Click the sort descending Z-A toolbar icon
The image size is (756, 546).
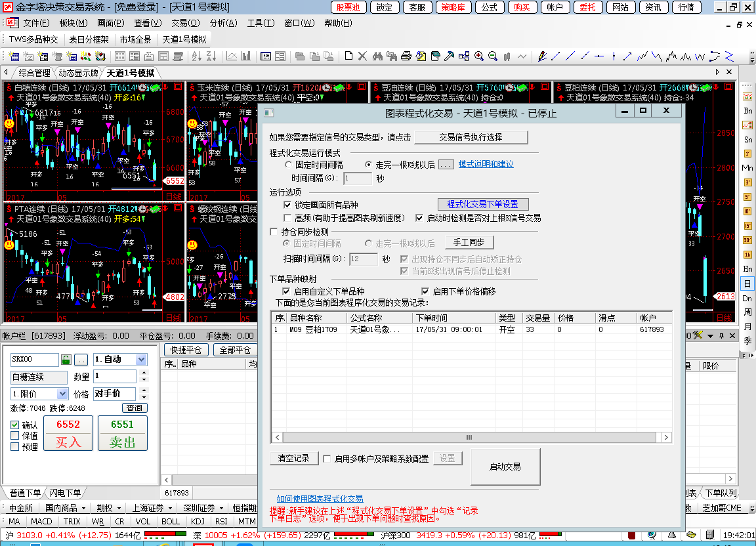[211, 56]
